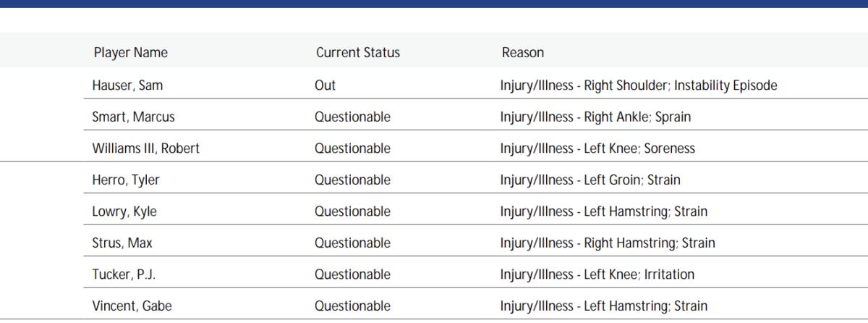This screenshot has height=323, width=868.
Task: Select the Left Knee Soreness reason
Action: [x=597, y=148]
